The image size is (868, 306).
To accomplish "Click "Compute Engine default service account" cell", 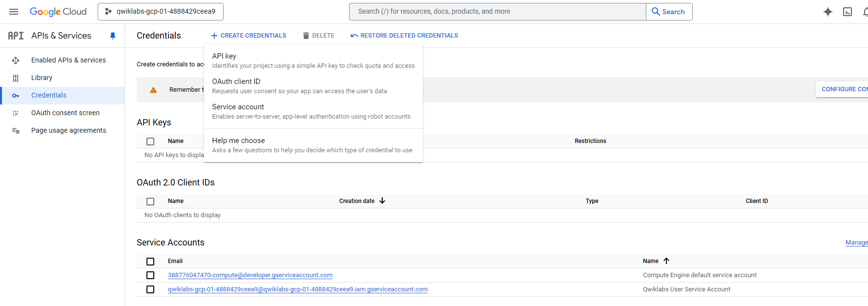I will point(700,275).
